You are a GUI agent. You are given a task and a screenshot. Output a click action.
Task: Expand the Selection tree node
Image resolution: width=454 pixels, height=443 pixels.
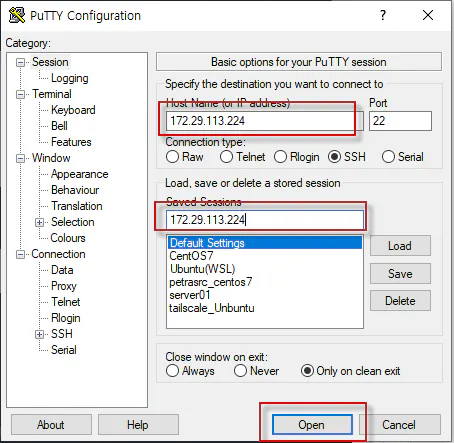(39, 222)
